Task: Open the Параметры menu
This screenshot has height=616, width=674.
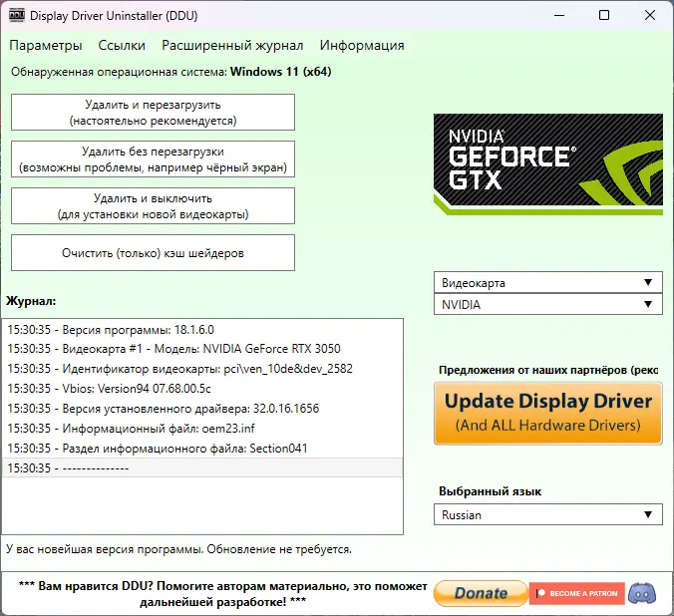Action: 46,45
